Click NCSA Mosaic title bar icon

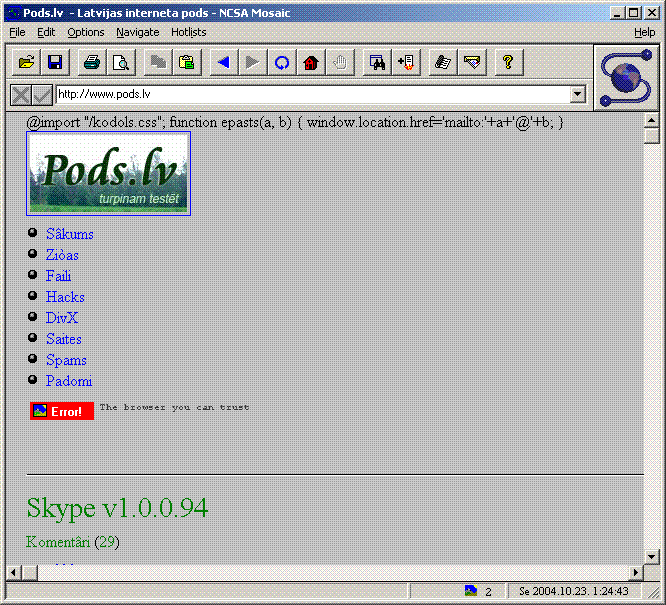[x=14, y=13]
